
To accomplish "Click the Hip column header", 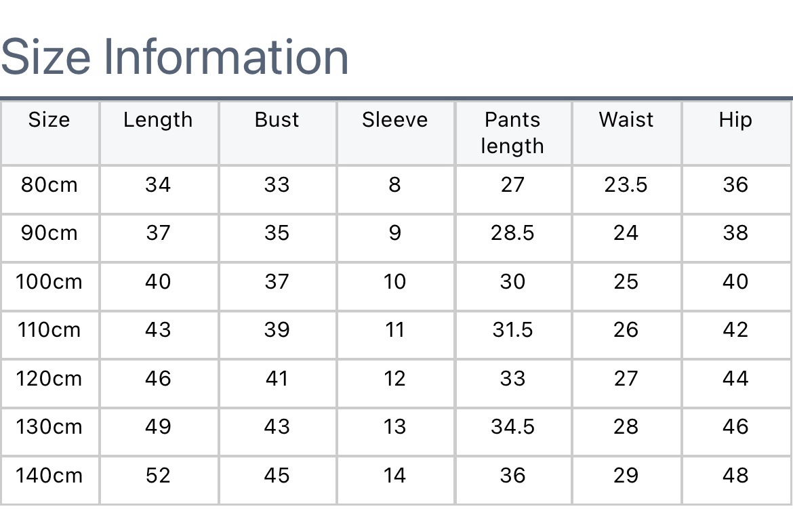I will (735, 121).
